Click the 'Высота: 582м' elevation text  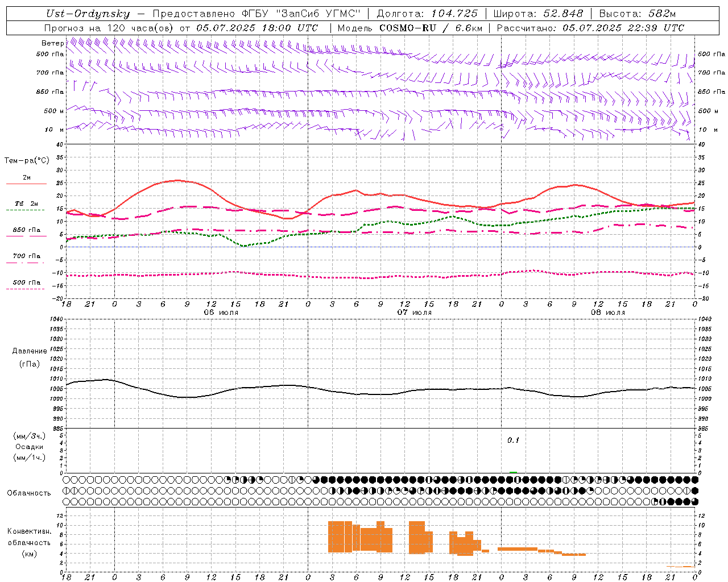pos(638,14)
